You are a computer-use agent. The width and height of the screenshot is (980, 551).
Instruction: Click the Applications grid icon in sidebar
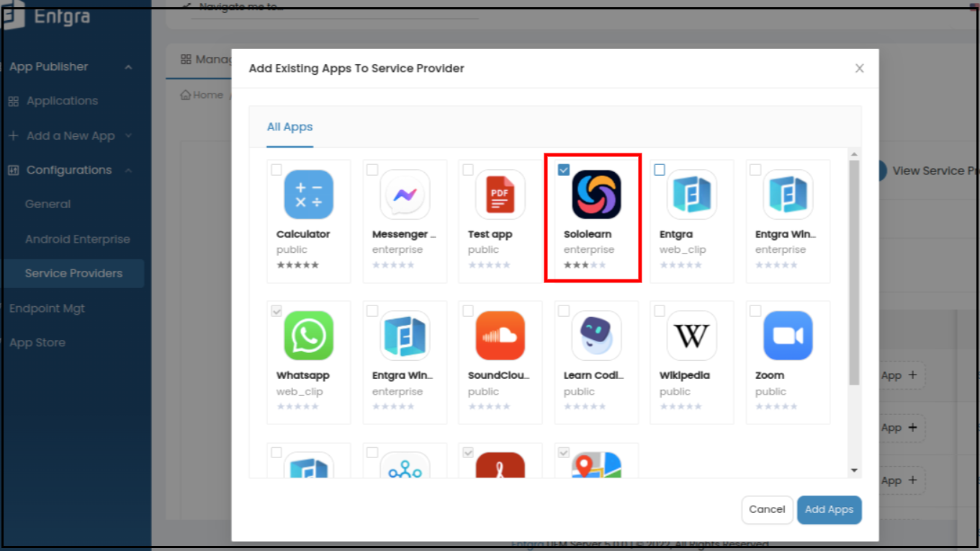(13, 102)
